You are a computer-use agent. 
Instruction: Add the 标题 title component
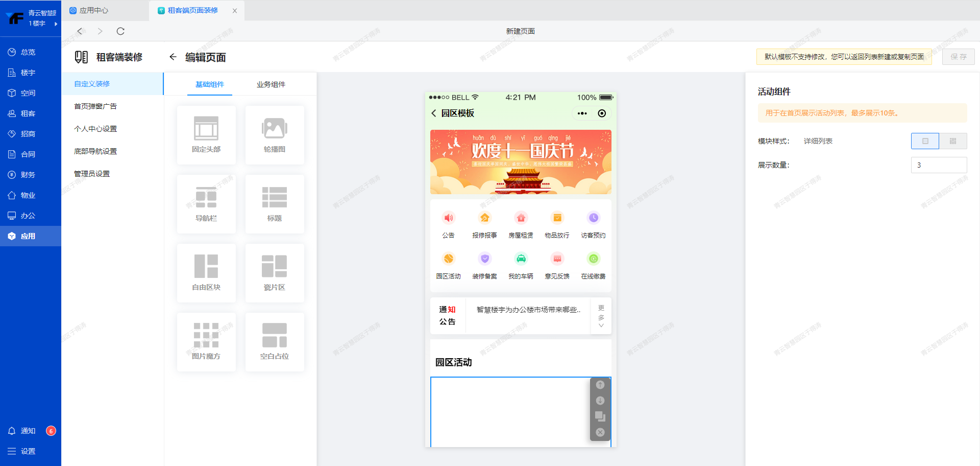pos(275,204)
